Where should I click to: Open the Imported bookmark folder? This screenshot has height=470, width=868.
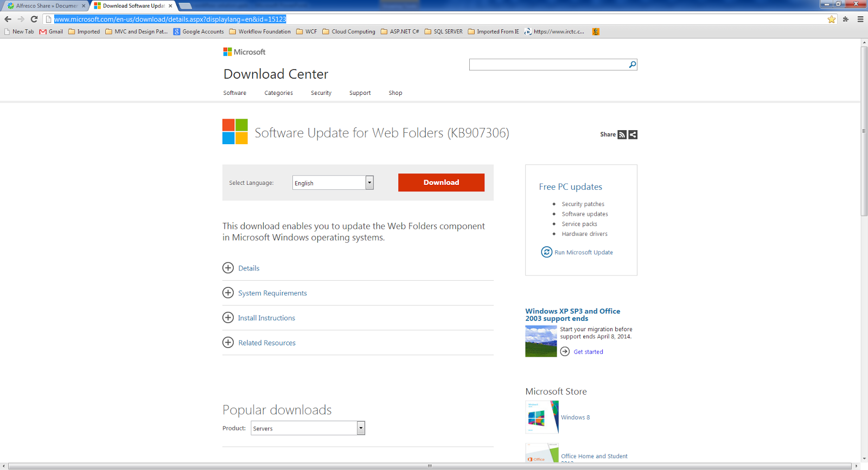tap(84, 31)
